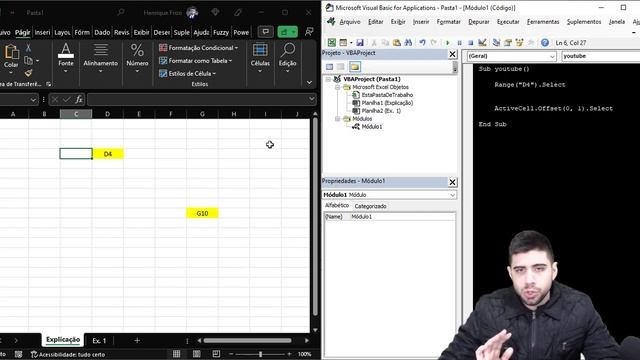This screenshot has width=640, height=360.
Task: Open the Inserir menu in VBA editor
Action: coord(421,22)
